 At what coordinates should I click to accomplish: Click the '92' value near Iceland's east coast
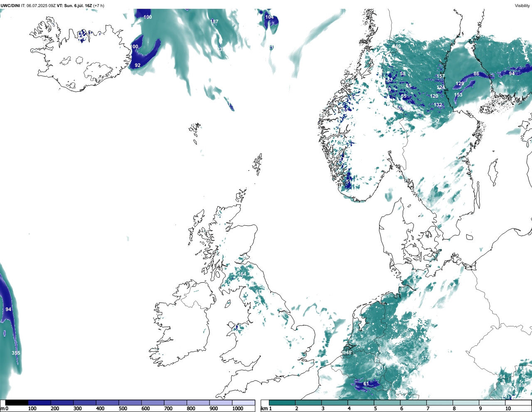[138, 65]
